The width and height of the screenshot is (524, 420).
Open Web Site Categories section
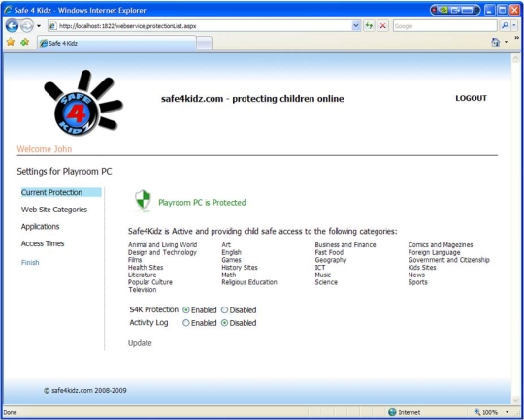(54, 210)
